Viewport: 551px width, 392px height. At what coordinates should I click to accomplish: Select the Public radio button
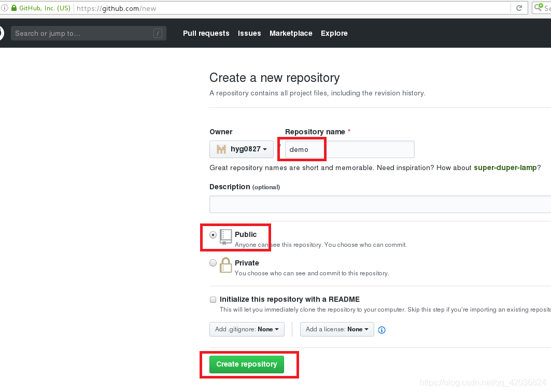coord(213,235)
